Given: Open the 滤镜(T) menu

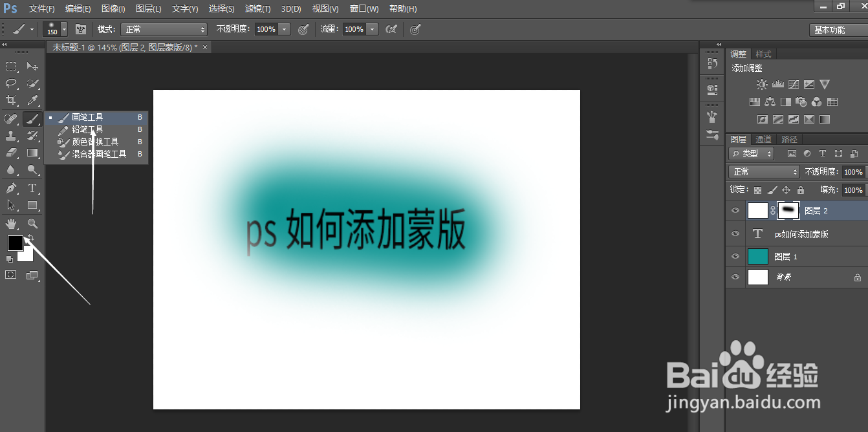Looking at the screenshot, I should (257, 9).
